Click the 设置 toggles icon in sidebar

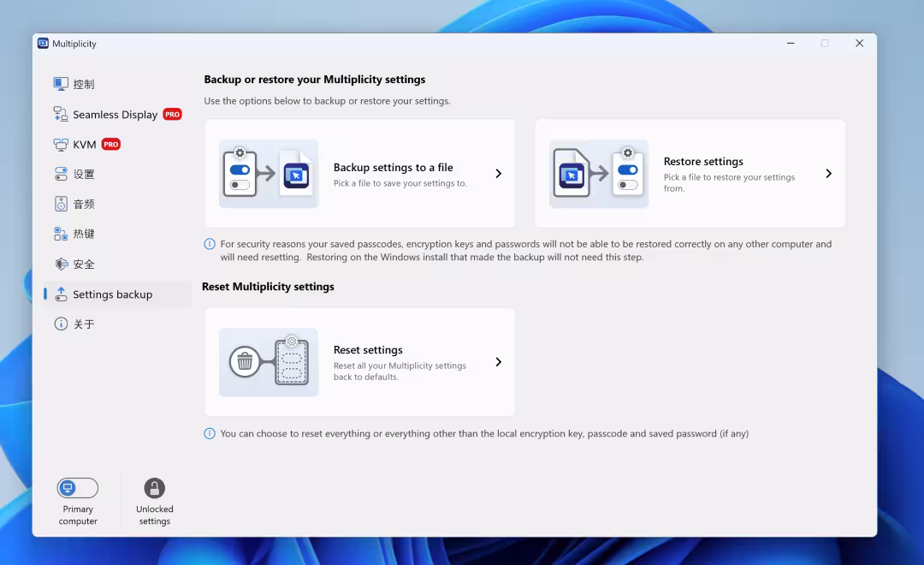click(61, 174)
